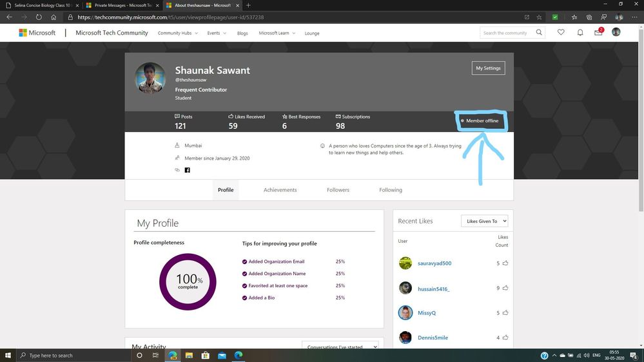Click the Subscriptions count 98
The image size is (644, 362).
(x=340, y=126)
